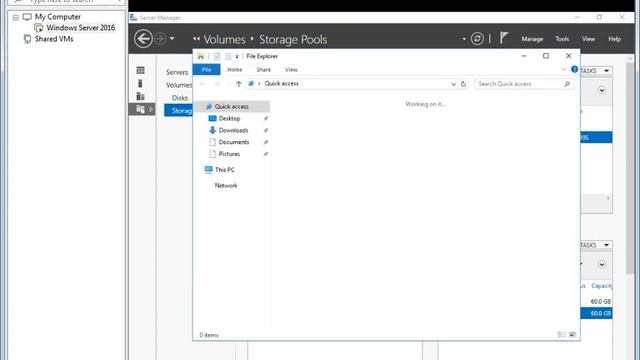Click the refresh icon beside the address bar
Viewport: 640px width, 360px height.
463,84
